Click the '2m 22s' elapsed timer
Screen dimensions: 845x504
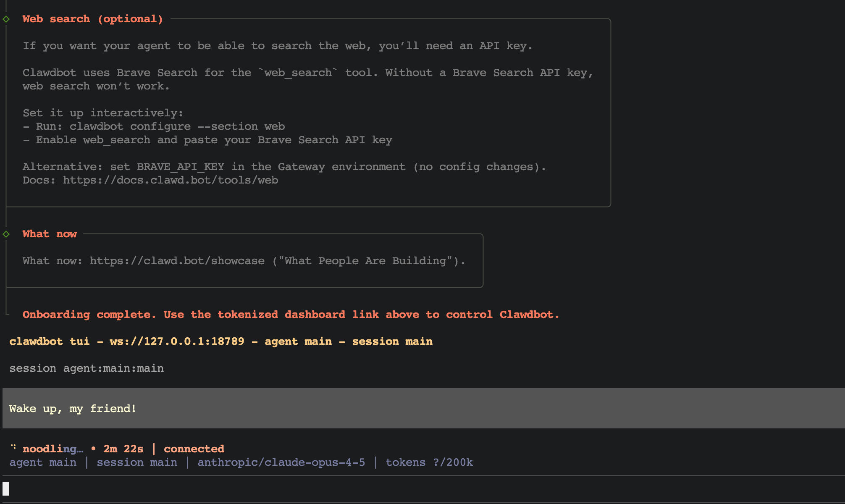(x=123, y=449)
